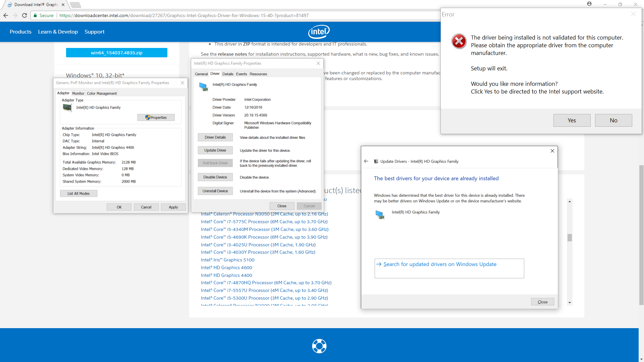Download win64_154037.4835.zip file
644x362 pixels.
pos(116,53)
